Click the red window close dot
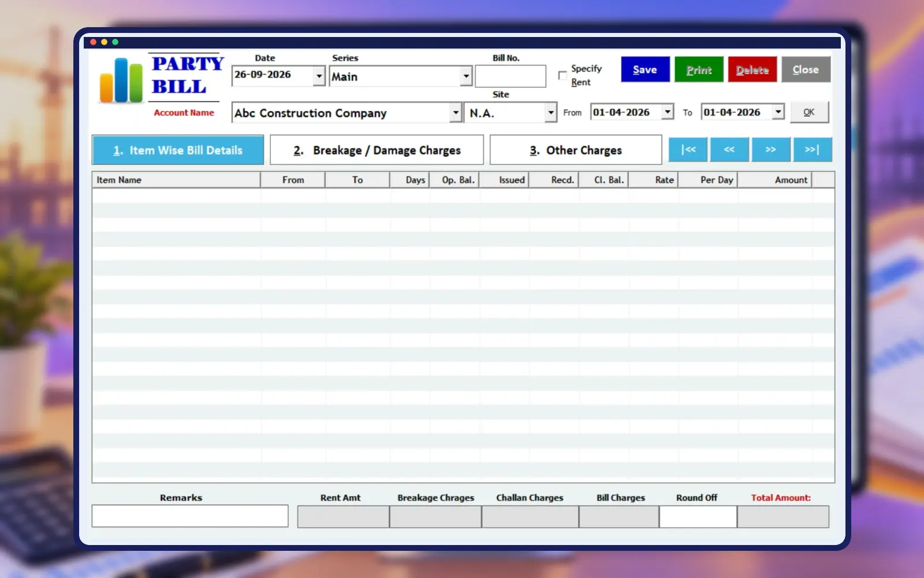 [x=93, y=42]
